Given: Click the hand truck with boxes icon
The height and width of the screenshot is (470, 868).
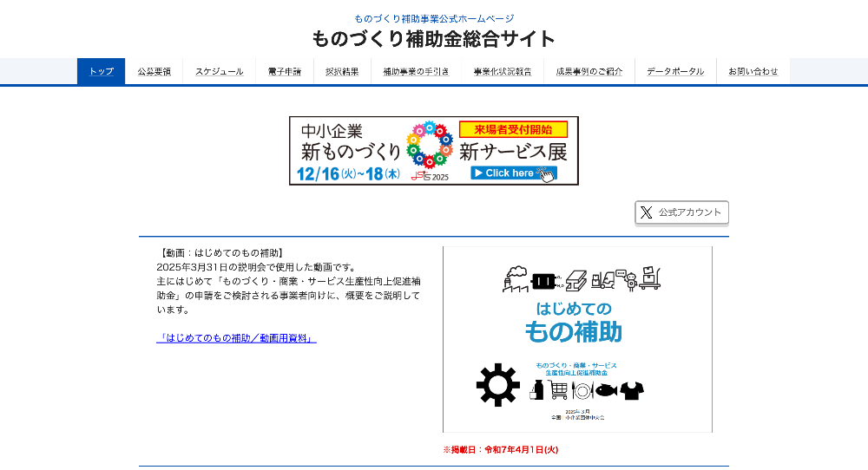Looking at the screenshot, I should click(x=650, y=278).
